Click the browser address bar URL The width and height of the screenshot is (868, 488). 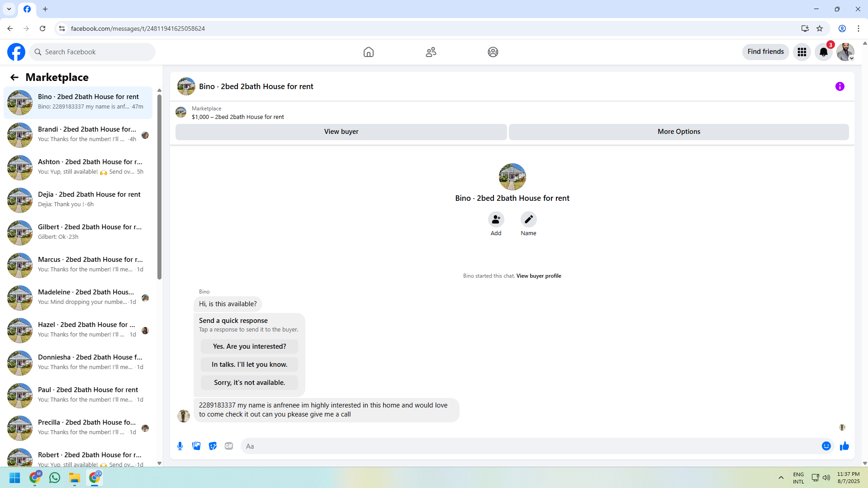[138, 28]
